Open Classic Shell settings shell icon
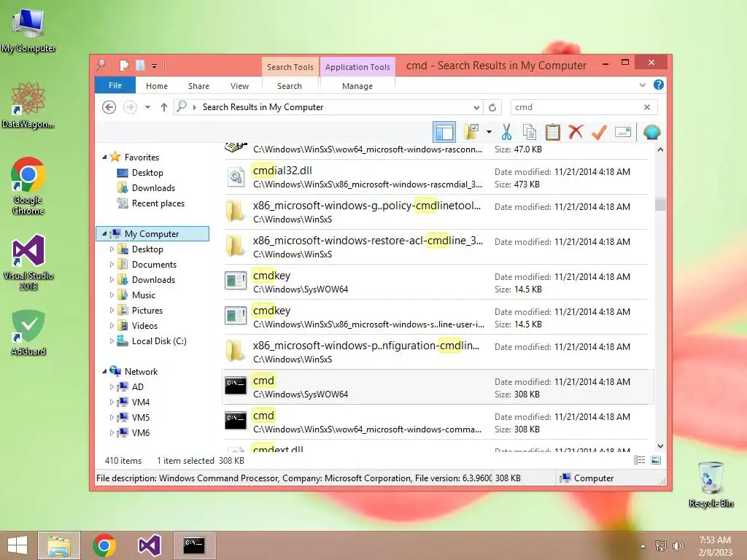 pos(651,132)
